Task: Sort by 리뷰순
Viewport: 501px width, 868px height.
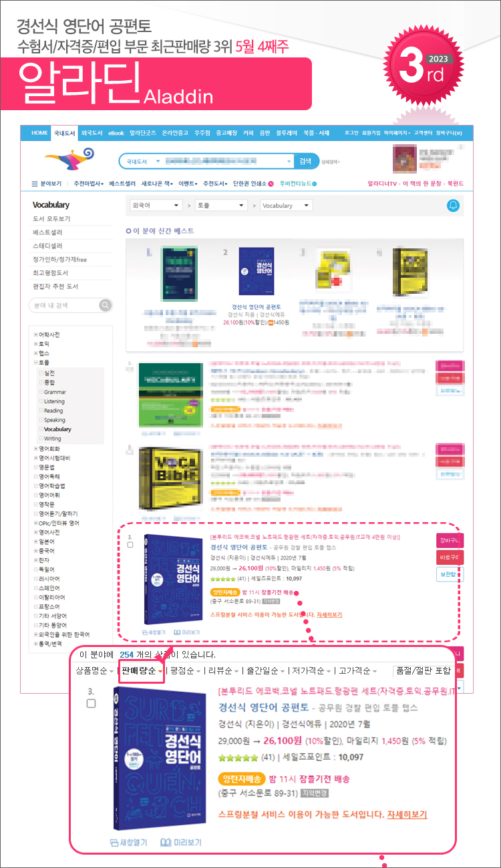Action: point(223,671)
